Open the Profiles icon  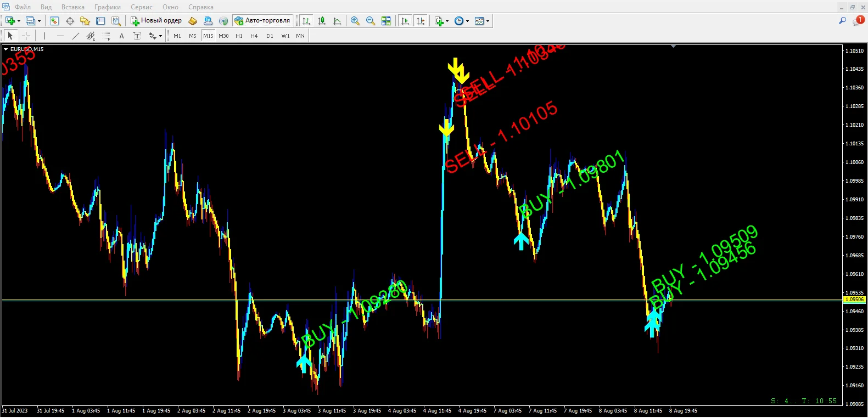point(30,21)
